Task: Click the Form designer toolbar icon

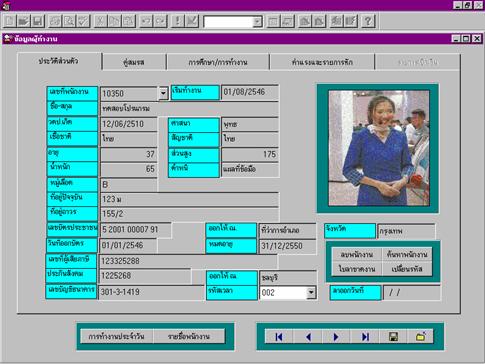Action: [305, 21]
